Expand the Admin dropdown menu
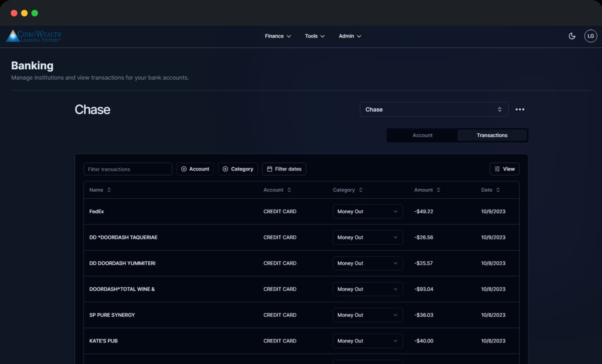602x364 pixels. point(349,36)
